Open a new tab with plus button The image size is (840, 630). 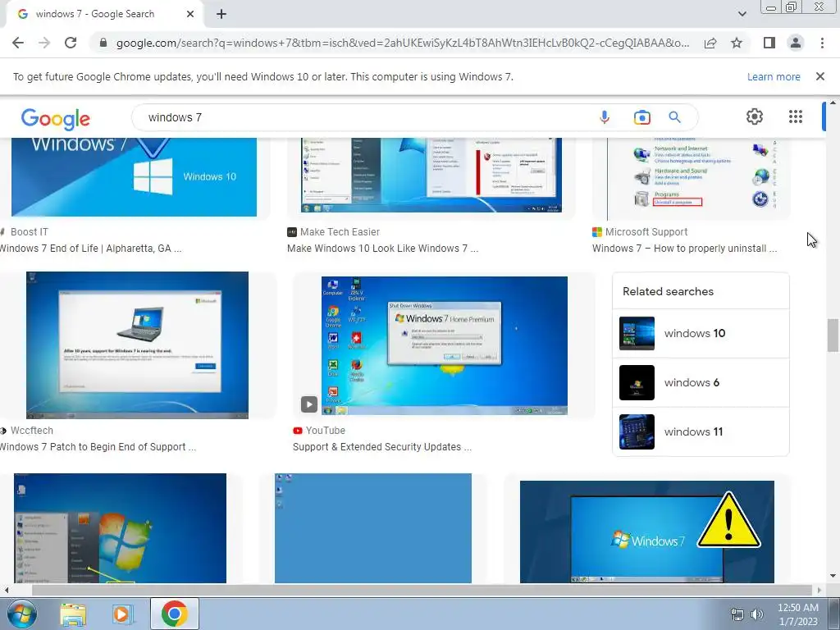click(221, 14)
